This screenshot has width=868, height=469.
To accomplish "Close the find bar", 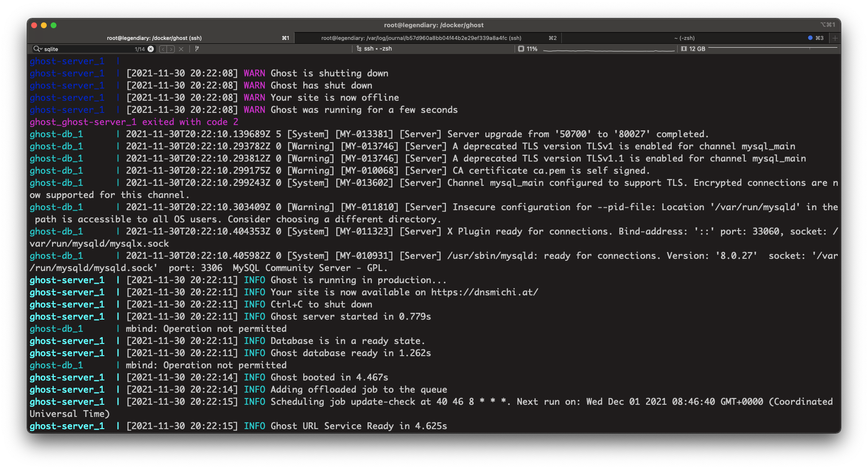I will pos(181,49).
